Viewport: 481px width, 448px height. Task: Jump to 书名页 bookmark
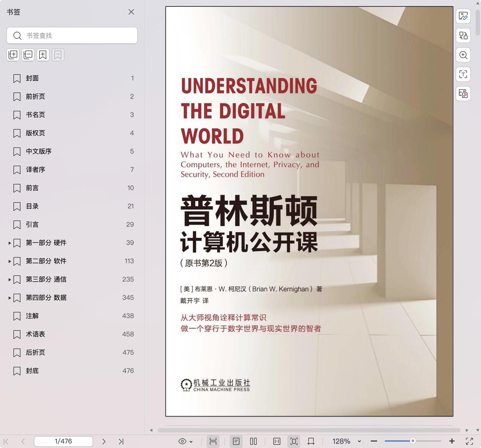point(72,115)
